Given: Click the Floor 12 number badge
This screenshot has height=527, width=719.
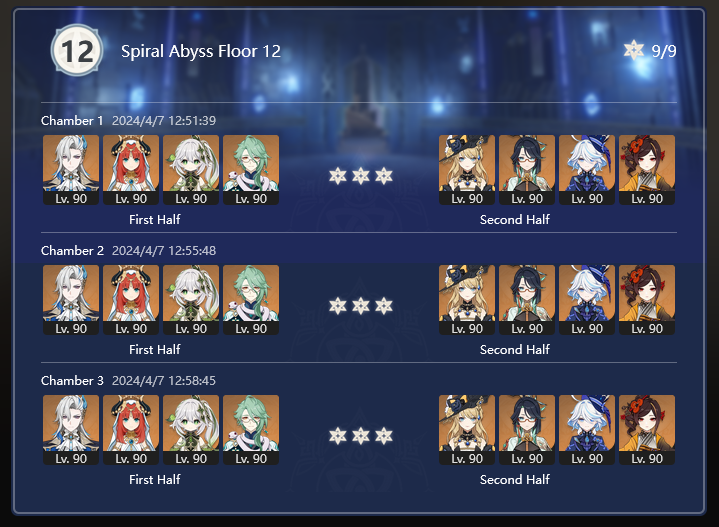Looking at the screenshot, I should [77, 50].
